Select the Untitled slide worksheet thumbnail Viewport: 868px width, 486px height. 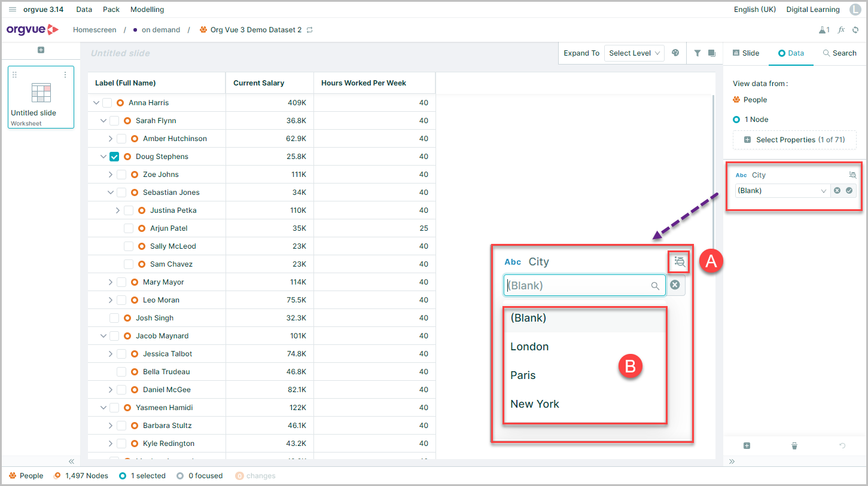tap(41, 97)
